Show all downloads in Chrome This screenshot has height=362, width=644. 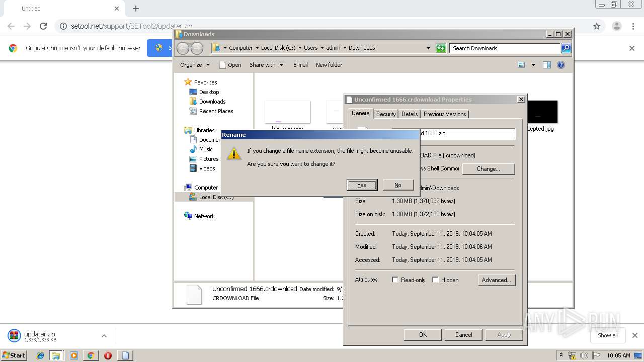click(x=607, y=335)
